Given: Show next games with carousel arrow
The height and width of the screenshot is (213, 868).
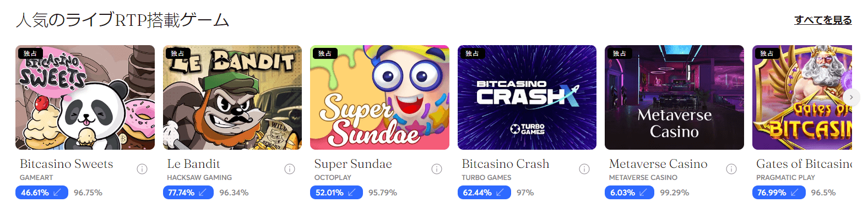Looking at the screenshot, I should [851, 97].
